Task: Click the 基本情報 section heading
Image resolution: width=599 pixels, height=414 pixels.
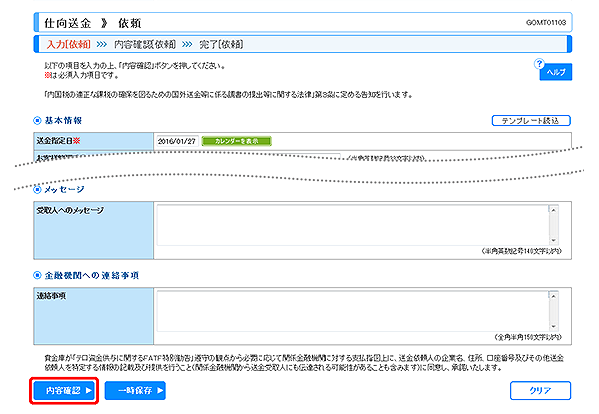Action: pyautogui.click(x=63, y=121)
